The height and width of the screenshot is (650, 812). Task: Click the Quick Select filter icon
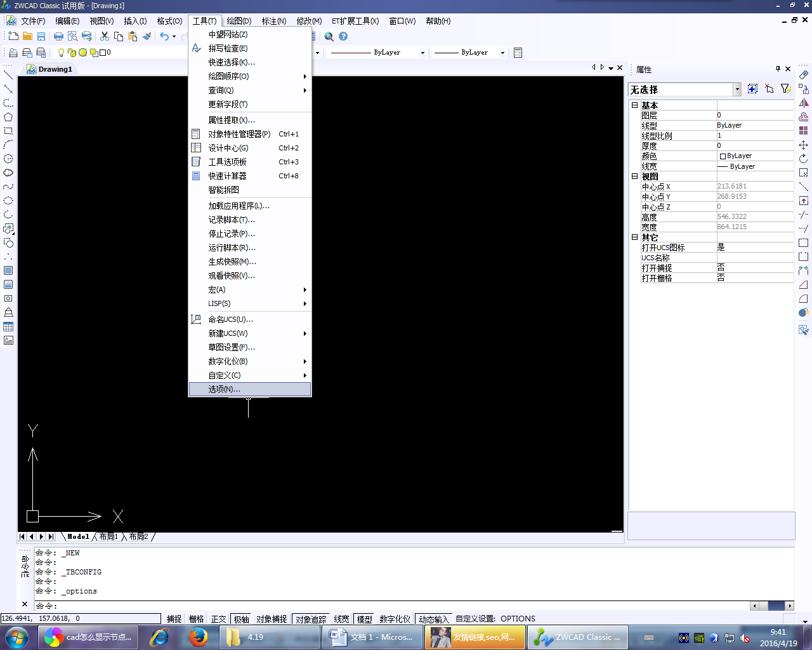coord(786,89)
